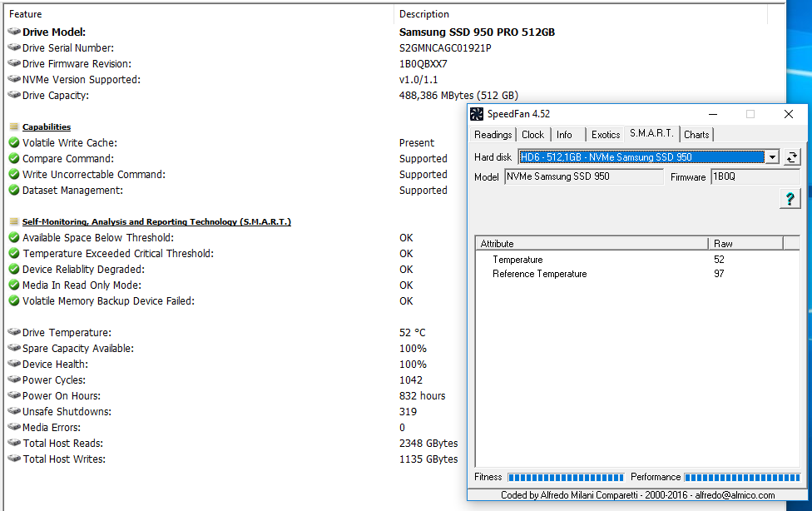Image resolution: width=812 pixels, height=511 pixels.
Task: Select the Temperature attribute row
Action: pyautogui.click(x=638, y=260)
